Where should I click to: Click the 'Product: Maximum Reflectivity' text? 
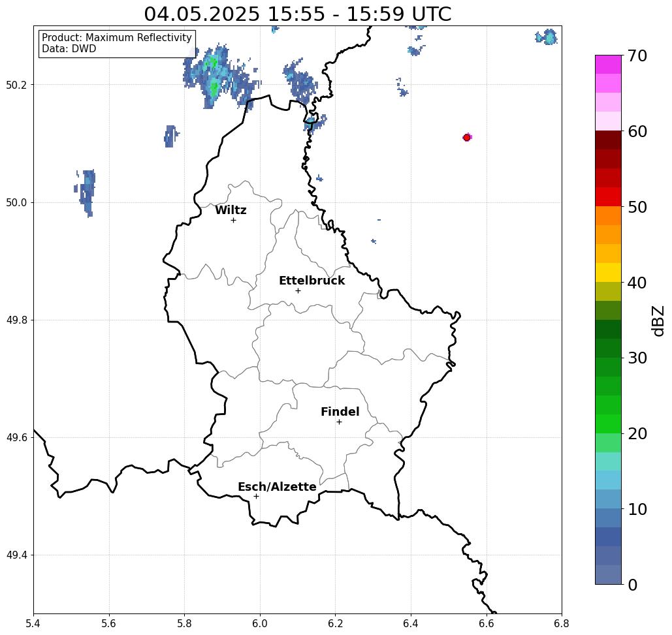coord(116,38)
